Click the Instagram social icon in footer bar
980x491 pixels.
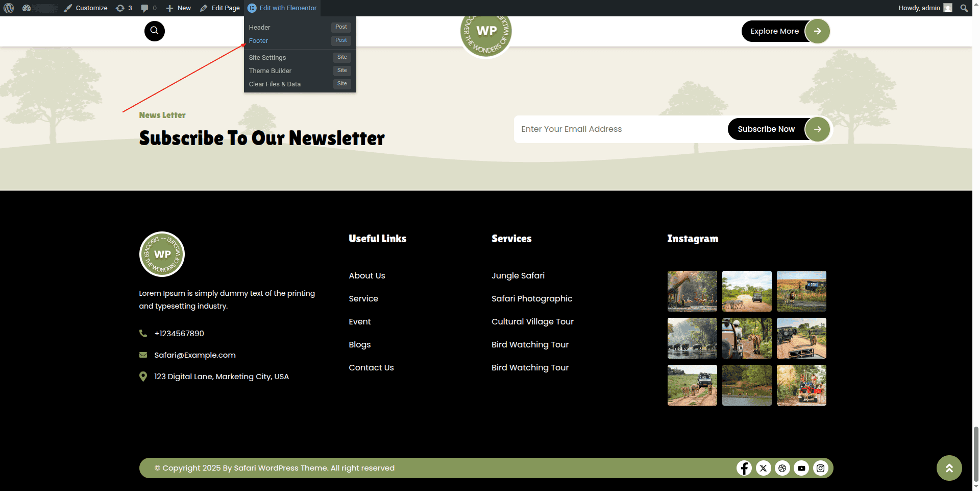tap(821, 468)
